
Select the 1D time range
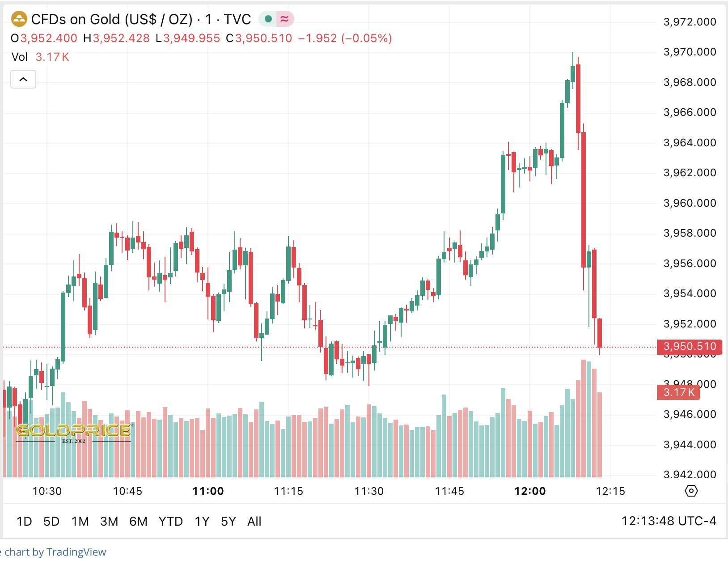(24, 521)
